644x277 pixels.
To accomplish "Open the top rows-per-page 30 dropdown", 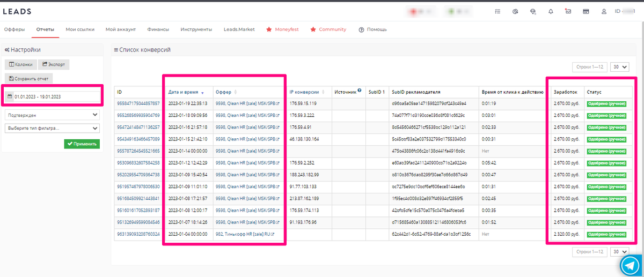I will (x=620, y=67).
